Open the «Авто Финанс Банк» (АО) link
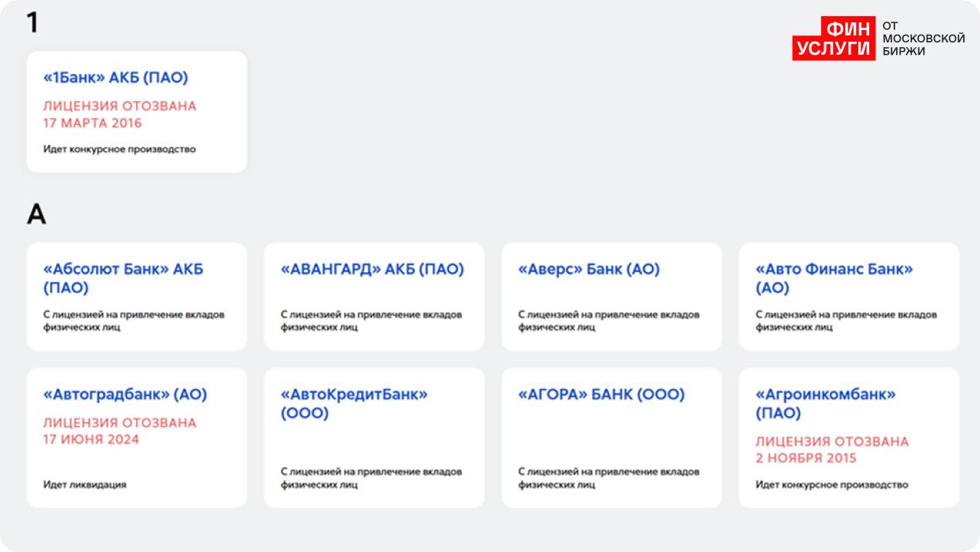Image resolution: width=980 pixels, height=552 pixels. click(x=834, y=278)
